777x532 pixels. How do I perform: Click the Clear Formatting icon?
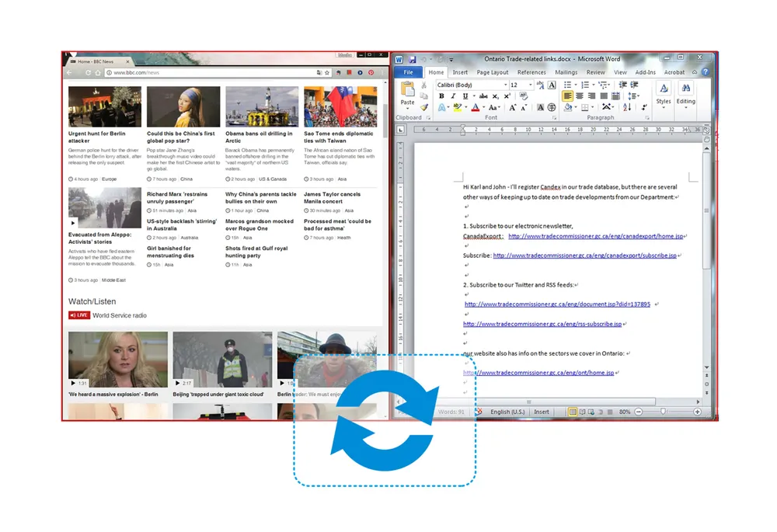point(523,96)
